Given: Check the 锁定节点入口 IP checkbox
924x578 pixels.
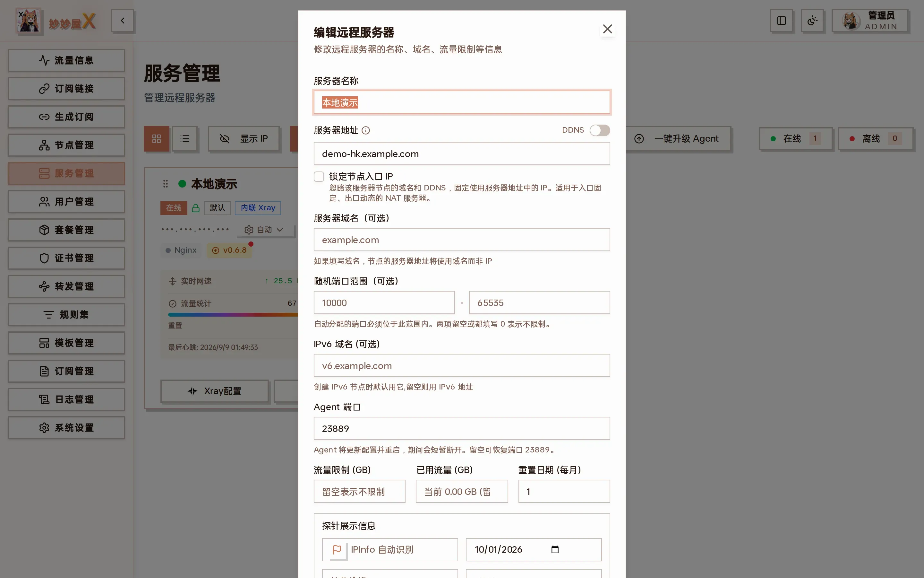Looking at the screenshot, I should (319, 177).
